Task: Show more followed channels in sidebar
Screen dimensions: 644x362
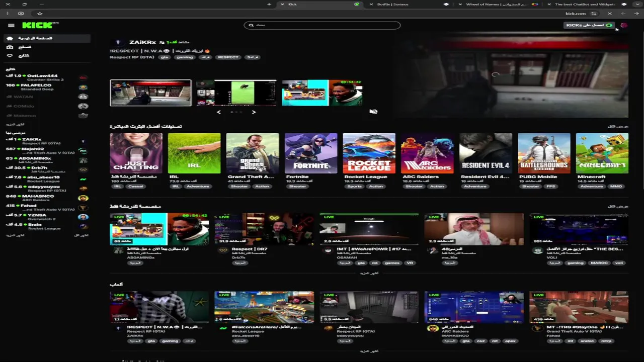Action: [x=15, y=124]
